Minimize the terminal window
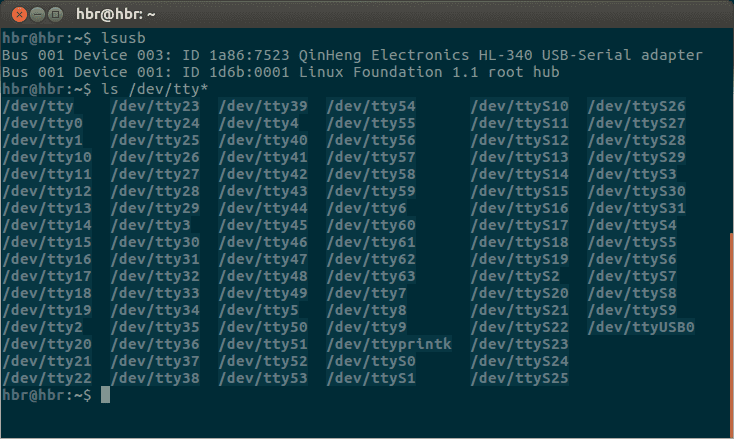The width and height of the screenshot is (734, 439). 38,16
